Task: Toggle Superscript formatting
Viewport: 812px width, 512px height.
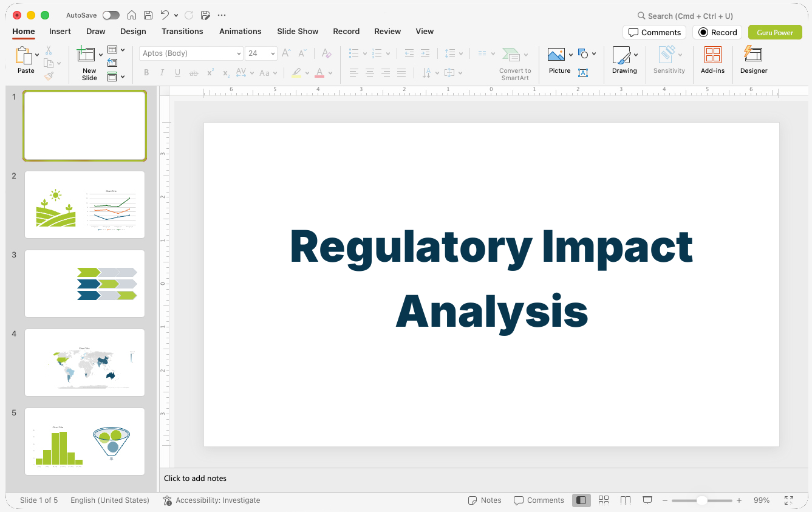Action: tap(210, 73)
